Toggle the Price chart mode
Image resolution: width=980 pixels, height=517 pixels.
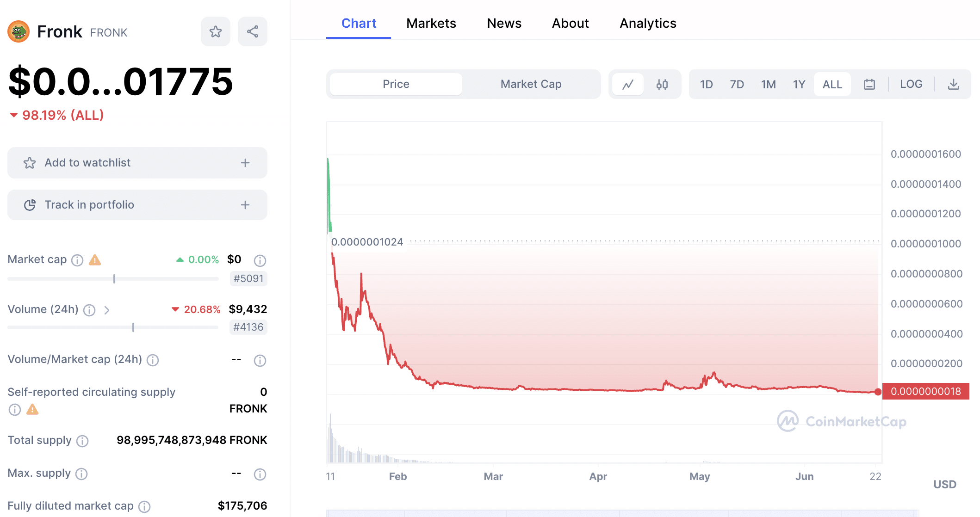(x=396, y=84)
